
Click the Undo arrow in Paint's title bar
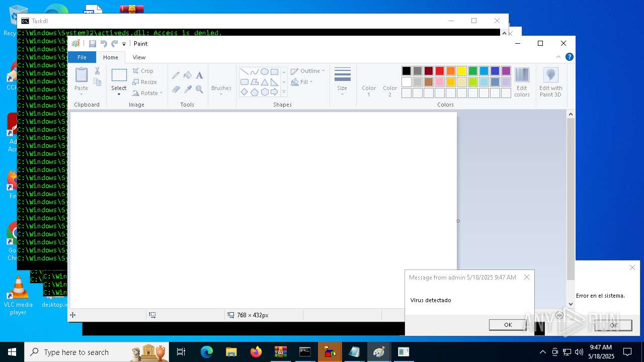click(x=104, y=44)
